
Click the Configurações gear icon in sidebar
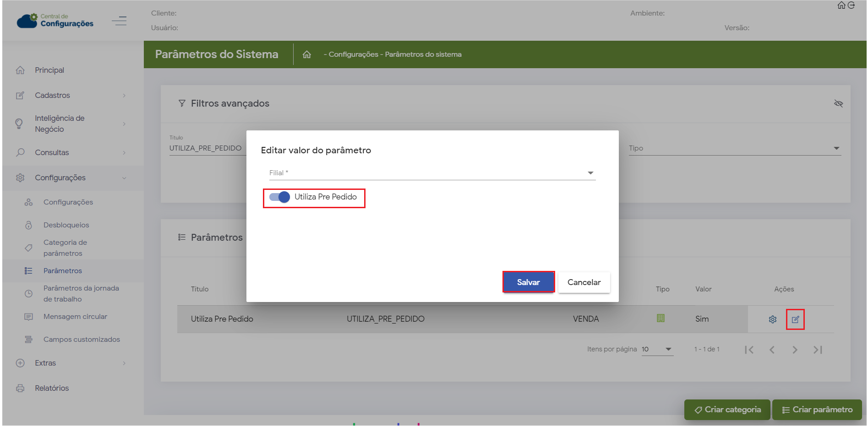[x=20, y=178]
